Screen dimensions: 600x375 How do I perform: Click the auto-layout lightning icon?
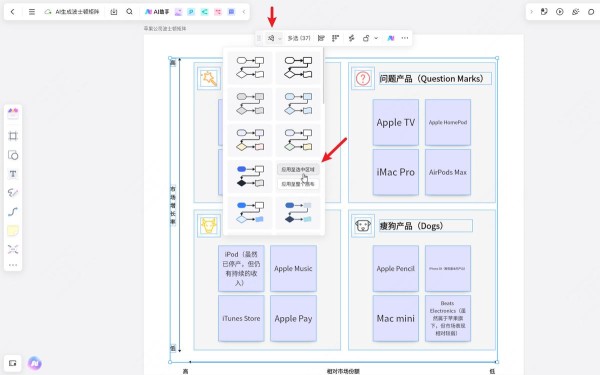pos(351,38)
